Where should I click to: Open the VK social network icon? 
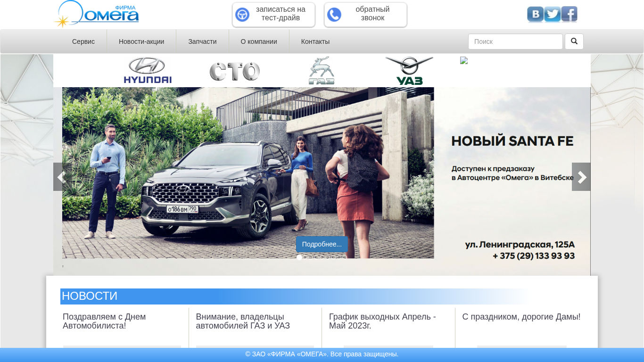coord(535,15)
